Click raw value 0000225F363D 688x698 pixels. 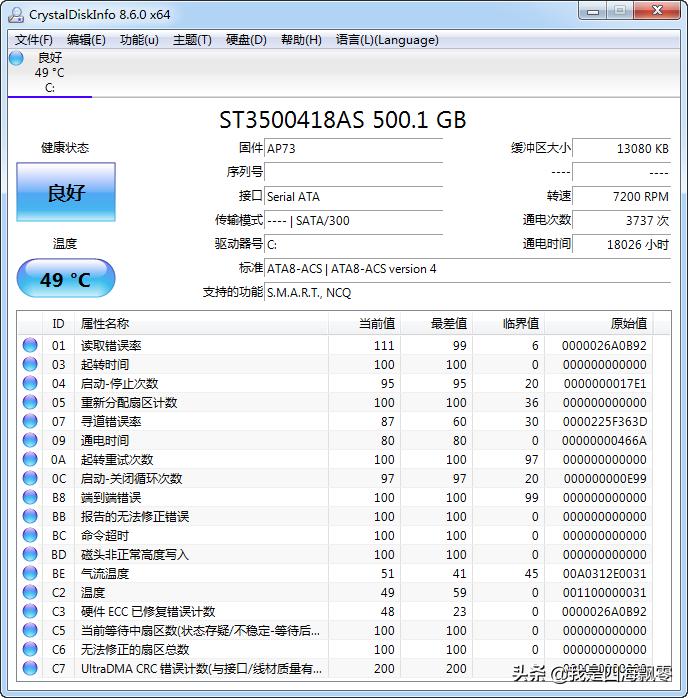(605, 422)
